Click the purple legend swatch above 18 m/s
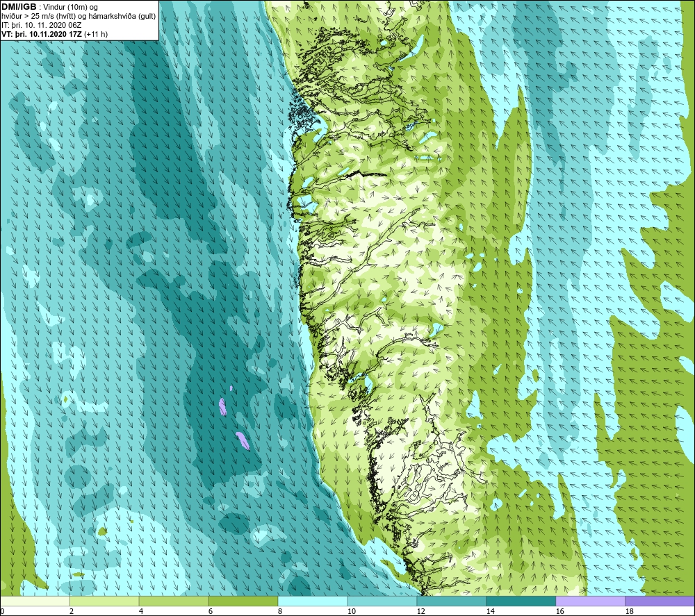 pos(660,601)
